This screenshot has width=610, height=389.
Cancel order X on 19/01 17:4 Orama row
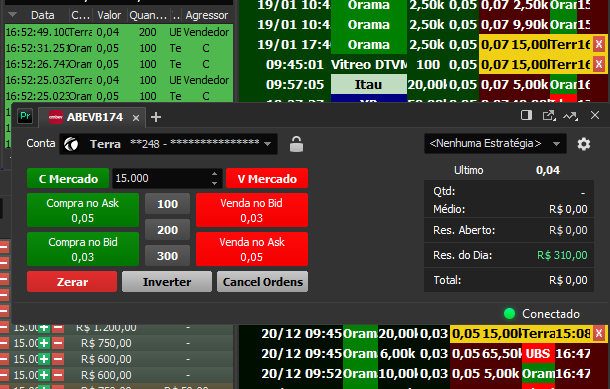(599, 44)
